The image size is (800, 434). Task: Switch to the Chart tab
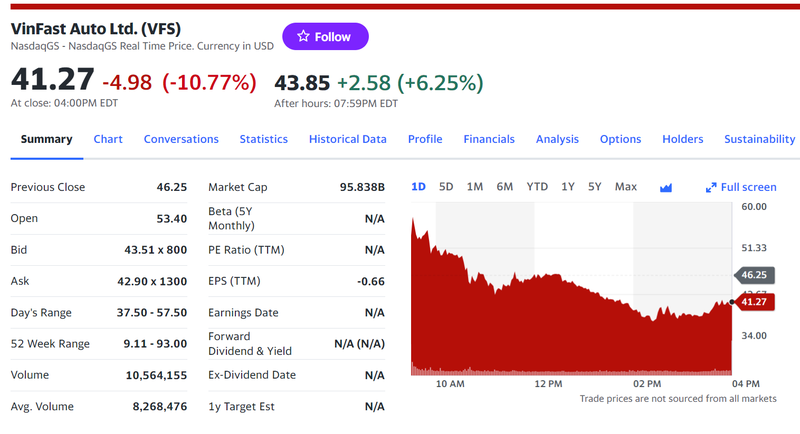(x=108, y=139)
